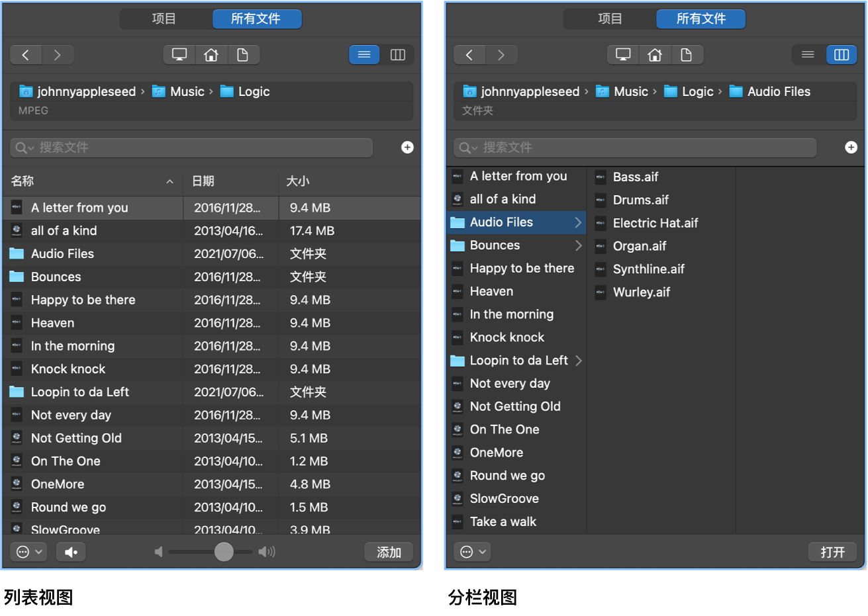Select Not Getting Old project icon in list
The width and height of the screenshot is (868, 616).
click(17, 437)
